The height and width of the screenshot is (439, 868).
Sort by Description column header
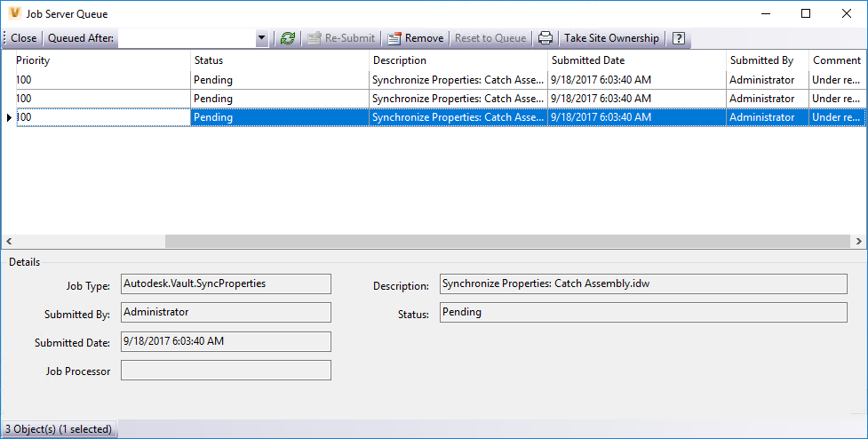(x=459, y=60)
